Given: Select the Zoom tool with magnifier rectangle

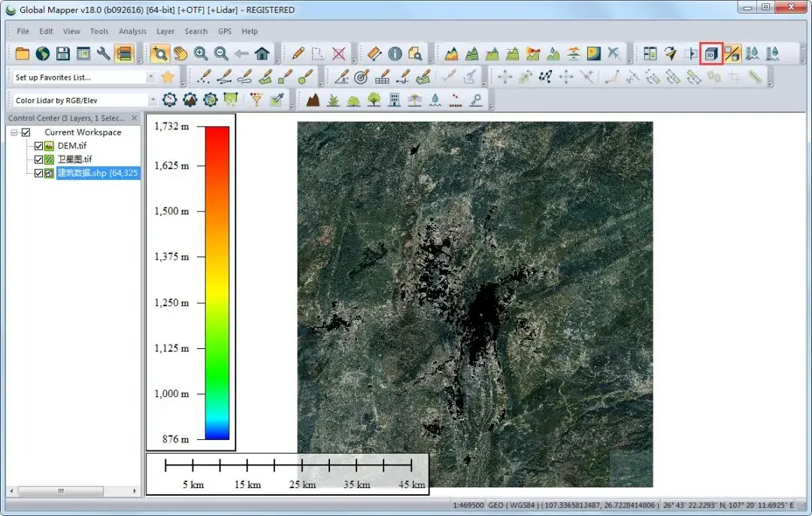Looking at the screenshot, I should [x=160, y=53].
